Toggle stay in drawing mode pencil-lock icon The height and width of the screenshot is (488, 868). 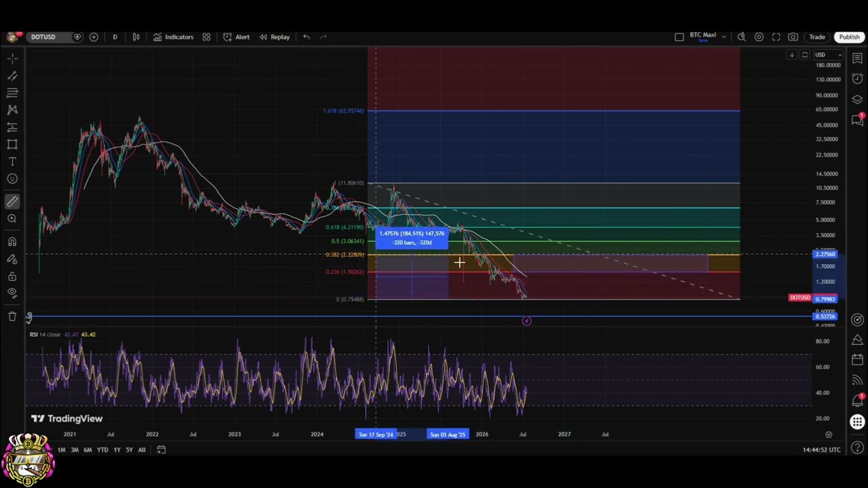click(x=12, y=259)
